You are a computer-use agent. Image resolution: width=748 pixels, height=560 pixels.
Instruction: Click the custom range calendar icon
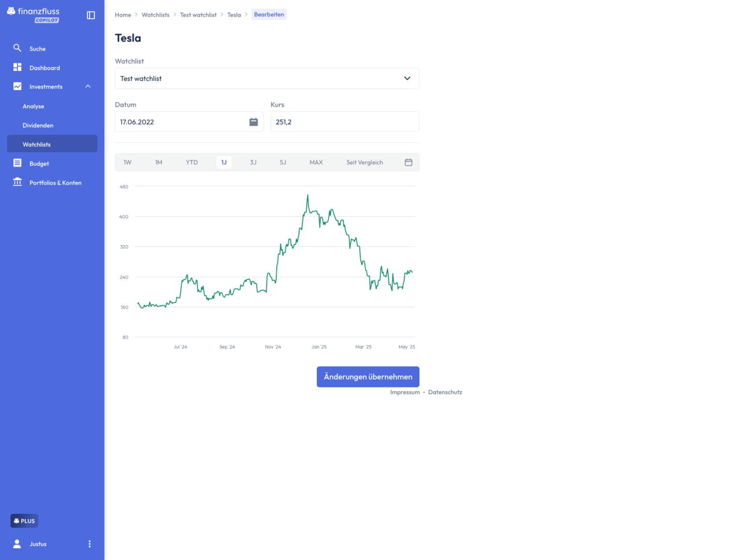coord(408,162)
